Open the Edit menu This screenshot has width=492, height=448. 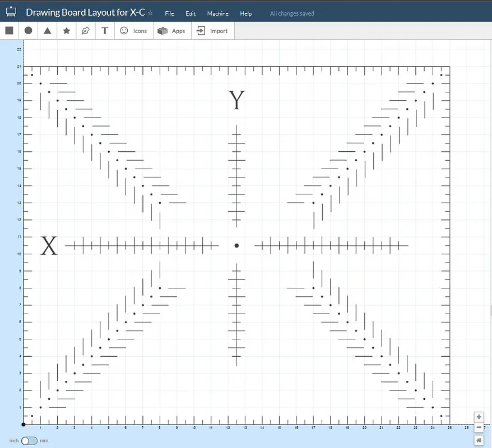pyautogui.click(x=191, y=13)
